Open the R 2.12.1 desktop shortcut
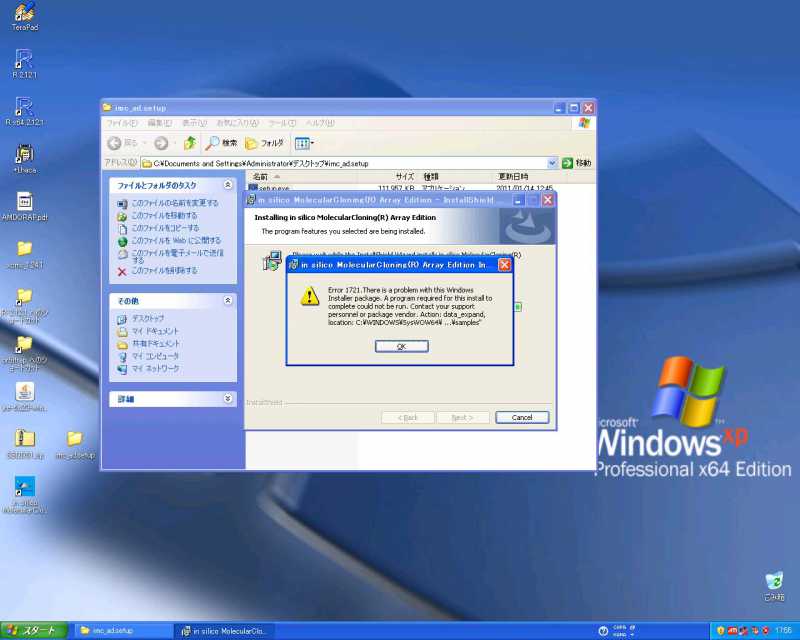 [x=24, y=64]
